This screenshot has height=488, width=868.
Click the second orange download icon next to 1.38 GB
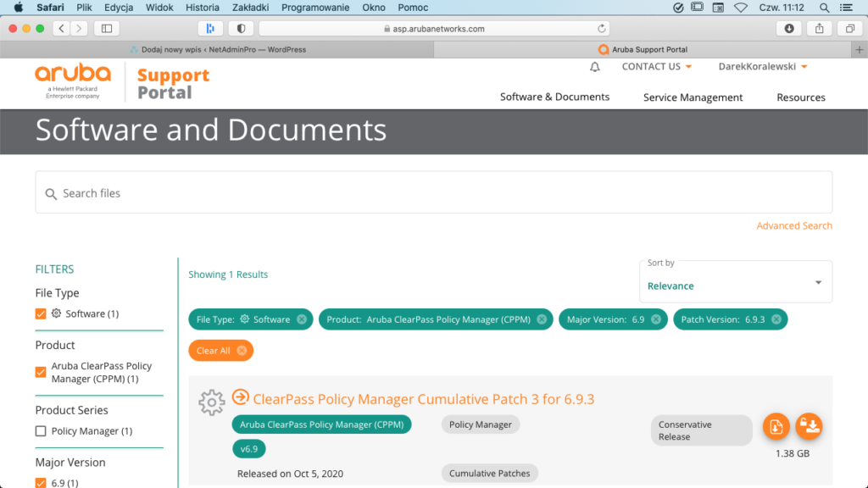tap(810, 427)
